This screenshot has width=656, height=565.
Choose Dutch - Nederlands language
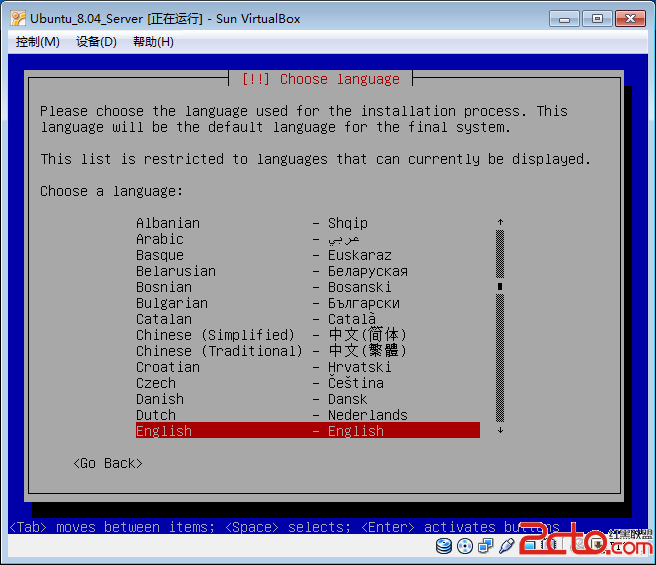(308, 415)
